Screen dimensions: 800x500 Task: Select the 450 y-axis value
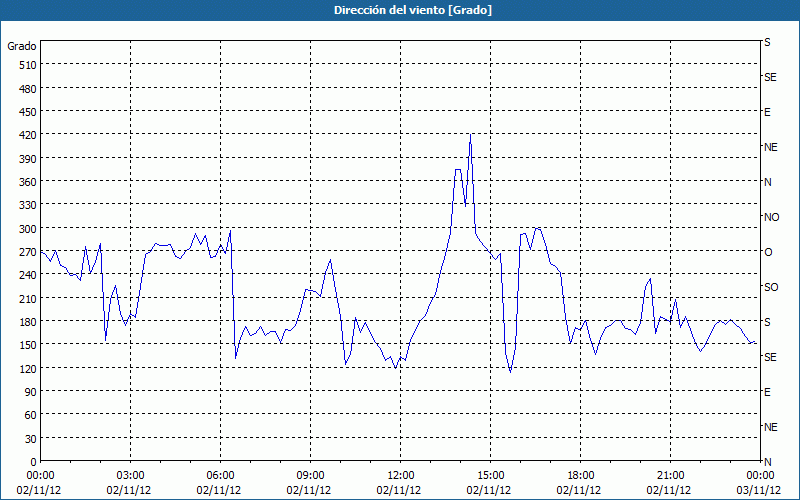(x=28, y=112)
